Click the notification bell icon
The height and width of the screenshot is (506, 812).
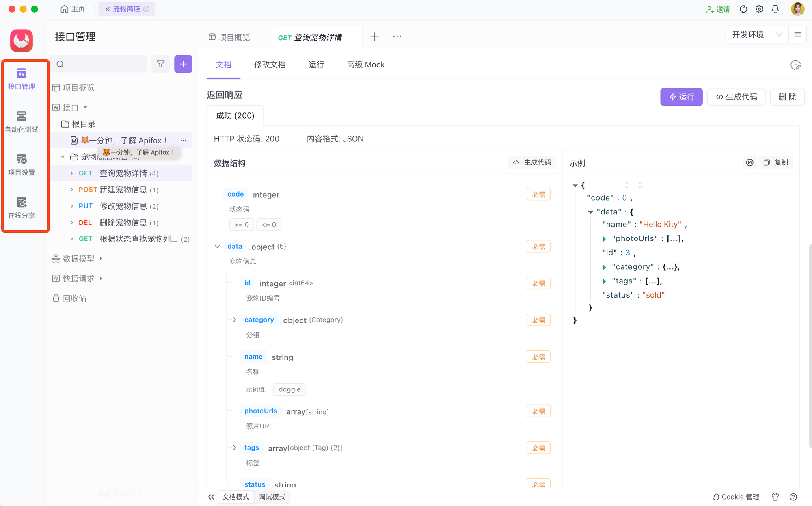775,9
